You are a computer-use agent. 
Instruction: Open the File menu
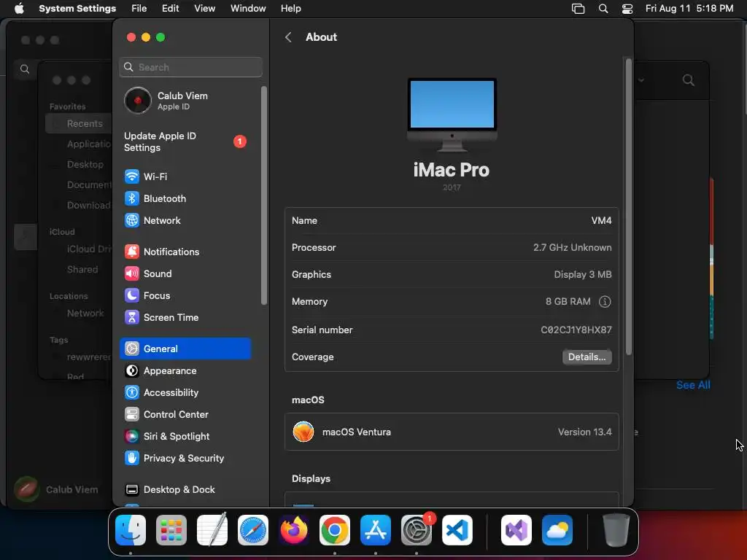click(139, 9)
